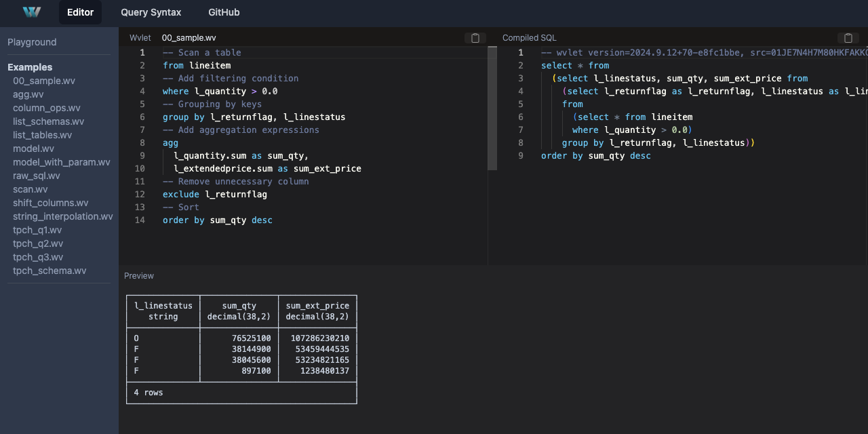Viewport: 868px width, 434px height.
Task: Copy the Wvlet query using the clipboard icon
Action: point(474,38)
